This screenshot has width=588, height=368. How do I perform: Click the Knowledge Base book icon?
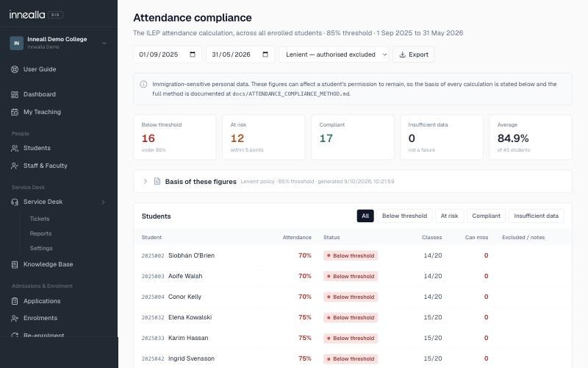[x=15, y=265]
